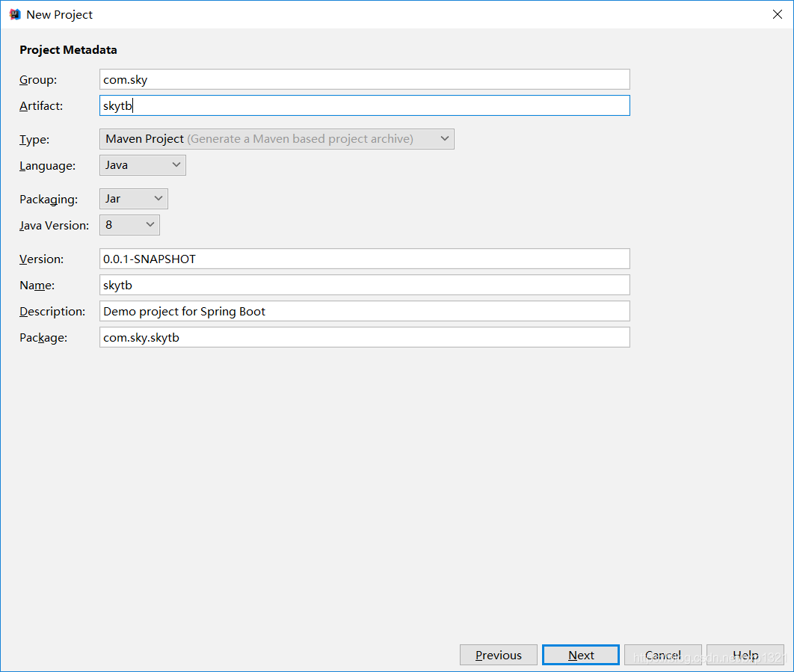The width and height of the screenshot is (794, 672).
Task: Select the Description text field
Action: pyautogui.click(x=365, y=311)
